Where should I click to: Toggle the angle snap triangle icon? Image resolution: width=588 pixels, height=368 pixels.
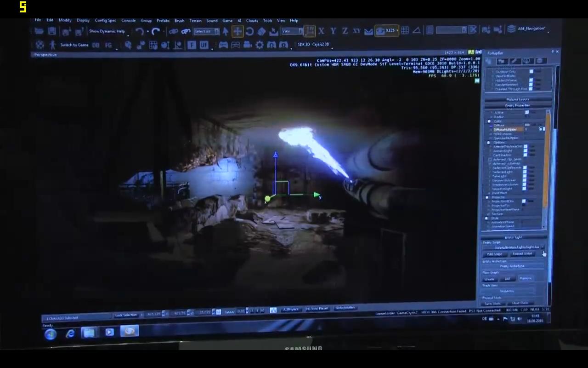click(x=416, y=31)
